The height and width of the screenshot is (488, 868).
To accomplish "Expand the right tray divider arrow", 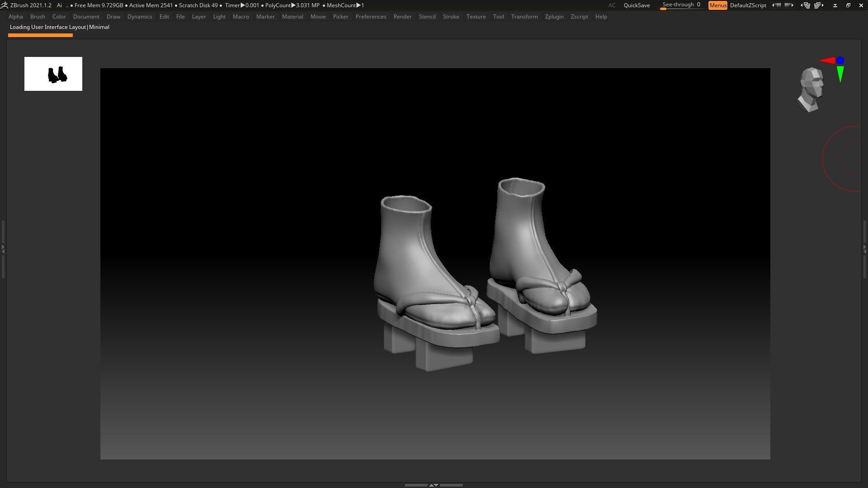I will coord(865,249).
